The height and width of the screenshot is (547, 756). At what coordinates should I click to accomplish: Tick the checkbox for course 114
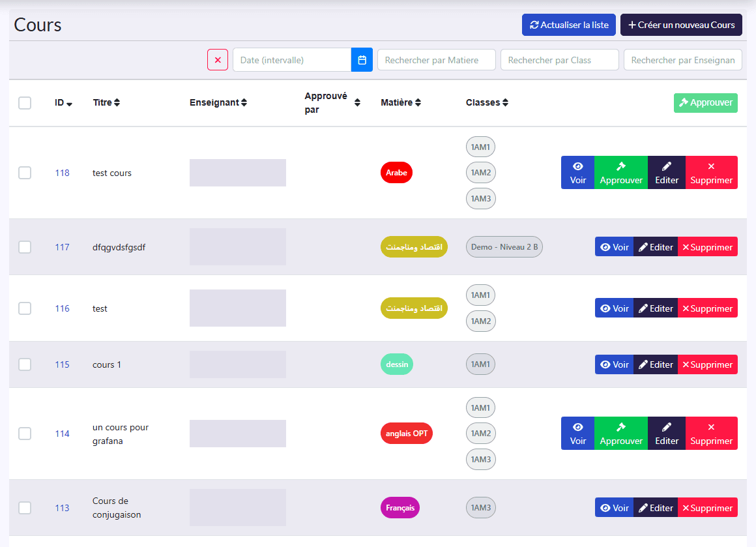(x=25, y=433)
